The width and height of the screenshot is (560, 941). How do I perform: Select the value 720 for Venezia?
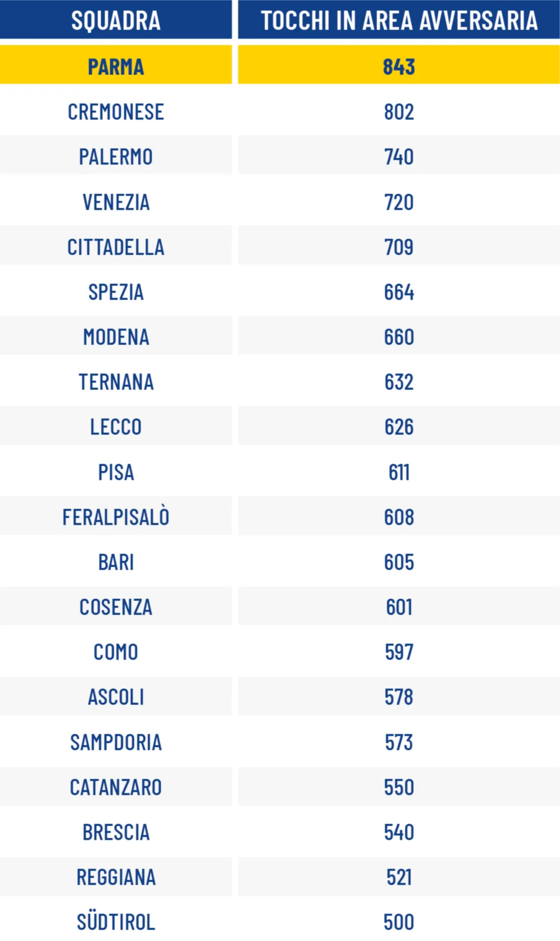click(x=399, y=202)
